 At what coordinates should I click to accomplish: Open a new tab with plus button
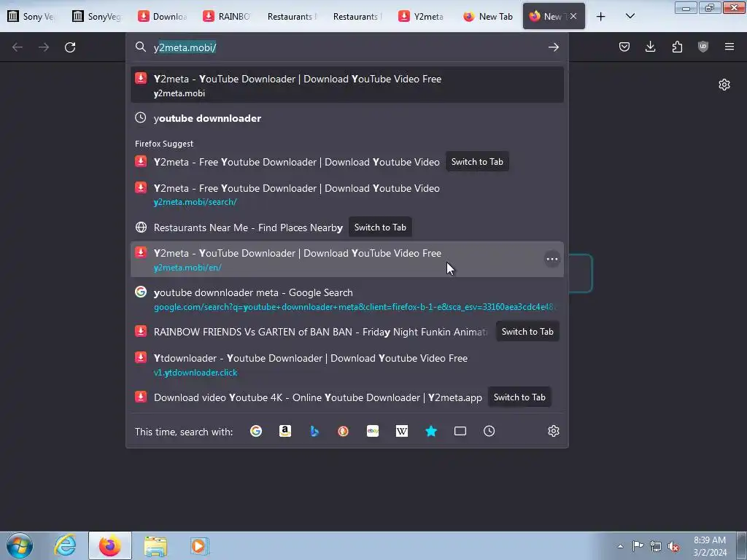[x=601, y=16]
